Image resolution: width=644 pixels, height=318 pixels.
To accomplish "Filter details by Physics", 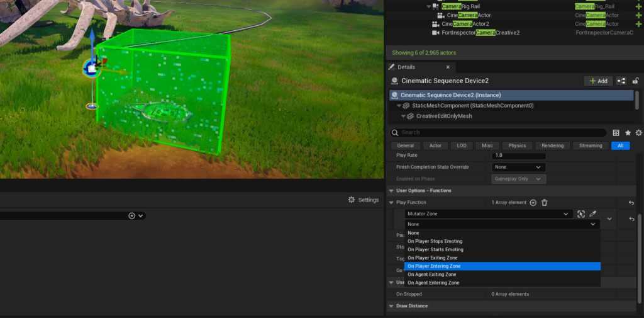I will tap(517, 145).
